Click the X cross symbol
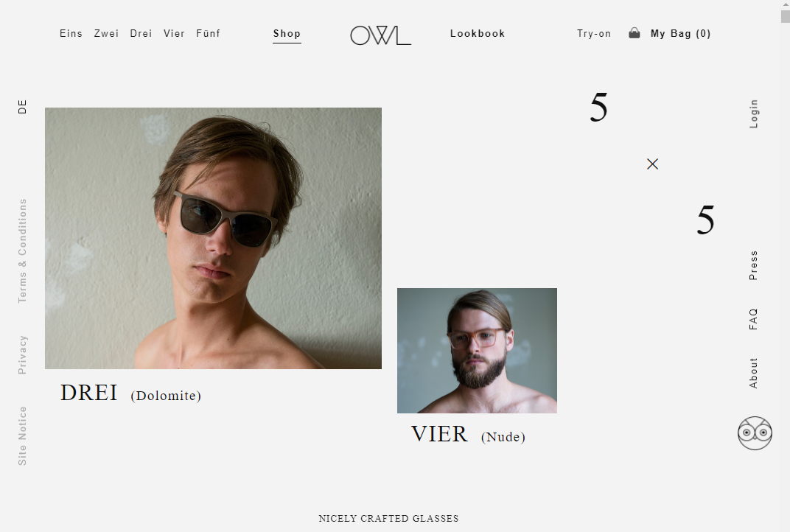790x532 pixels. coord(652,164)
